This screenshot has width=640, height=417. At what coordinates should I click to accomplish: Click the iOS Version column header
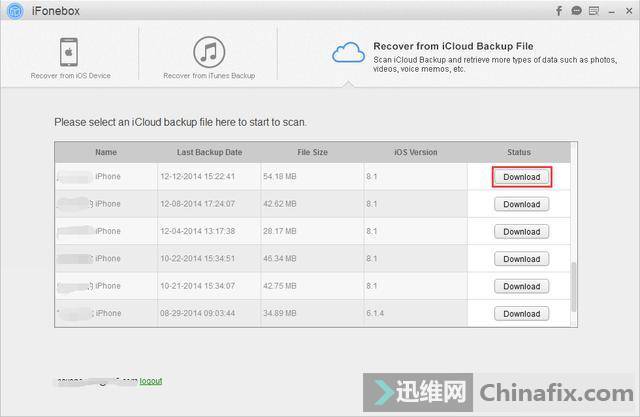point(416,152)
